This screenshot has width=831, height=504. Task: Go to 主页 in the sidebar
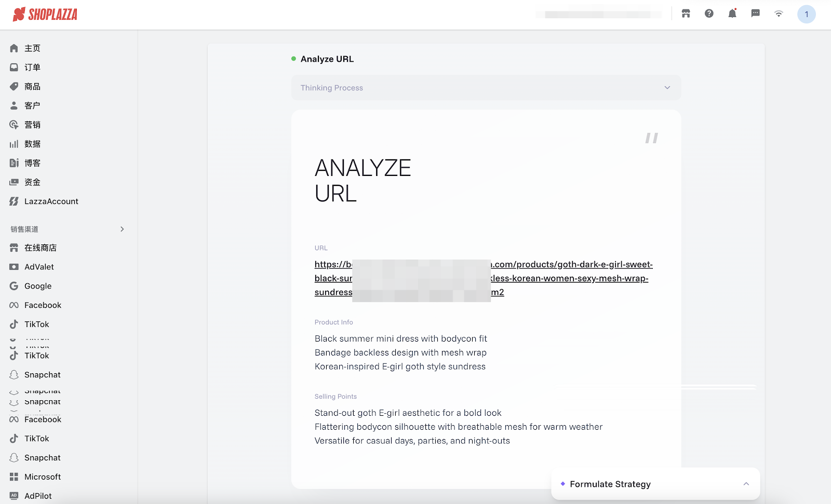(32, 48)
